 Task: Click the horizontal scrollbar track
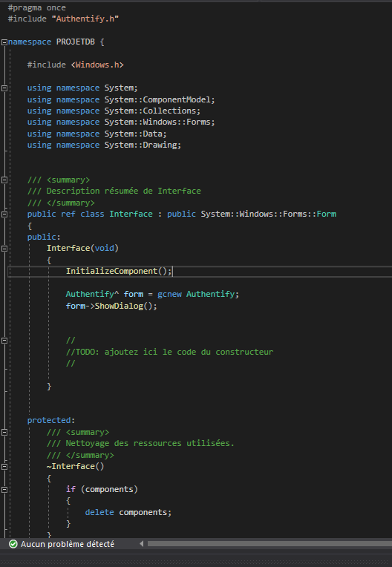click(269, 543)
